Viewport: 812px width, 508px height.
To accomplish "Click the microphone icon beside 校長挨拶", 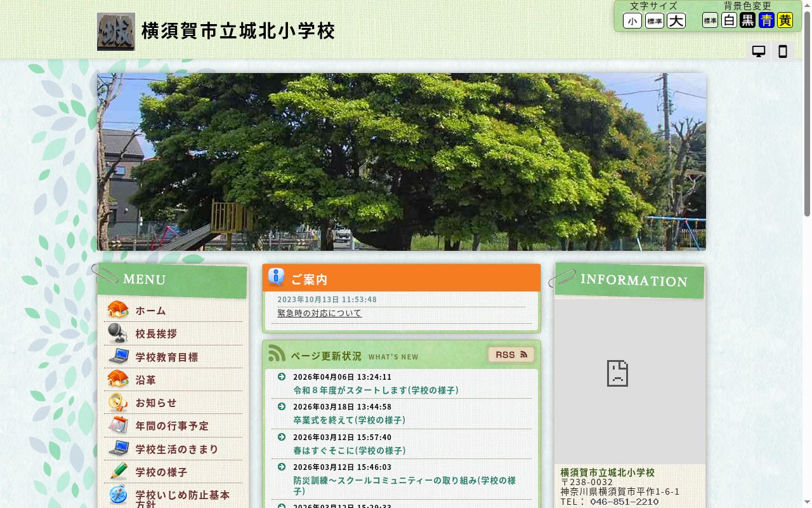I will [x=118, y=333].
